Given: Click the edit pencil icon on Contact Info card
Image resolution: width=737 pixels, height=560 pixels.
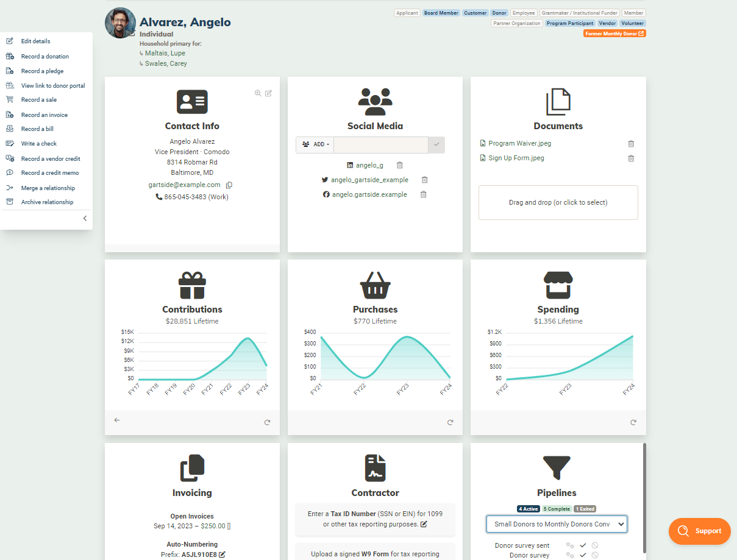Looking at the screenshot, I should (268, 93).
